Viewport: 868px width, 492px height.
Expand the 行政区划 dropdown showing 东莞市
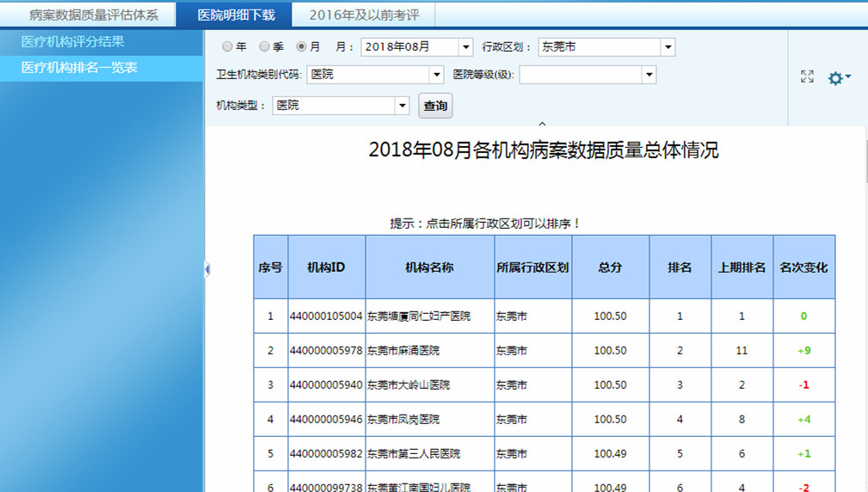pos(668,47)
